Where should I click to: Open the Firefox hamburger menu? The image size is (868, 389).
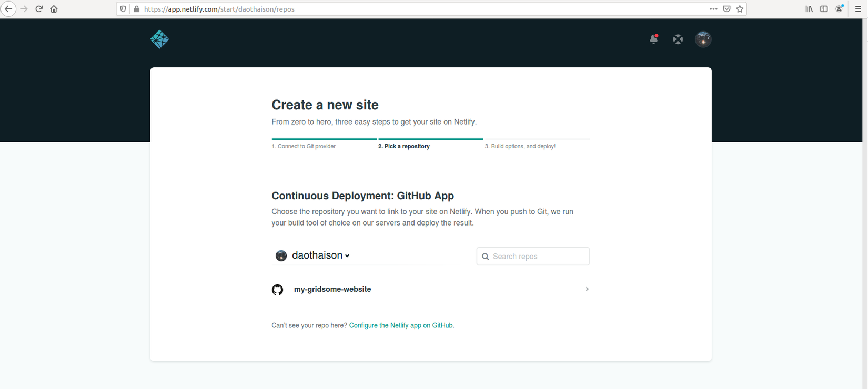(858, 9)
